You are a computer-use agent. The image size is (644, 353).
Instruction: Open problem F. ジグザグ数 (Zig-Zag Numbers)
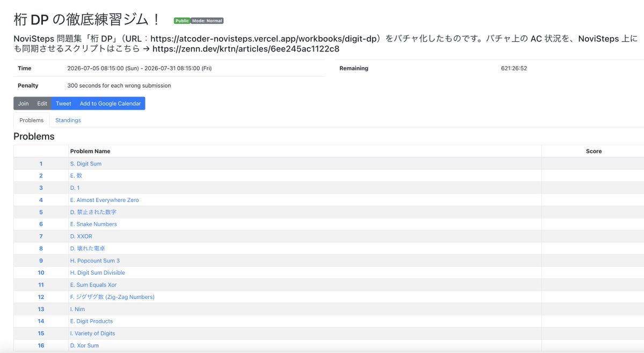[x=112, y=297]
